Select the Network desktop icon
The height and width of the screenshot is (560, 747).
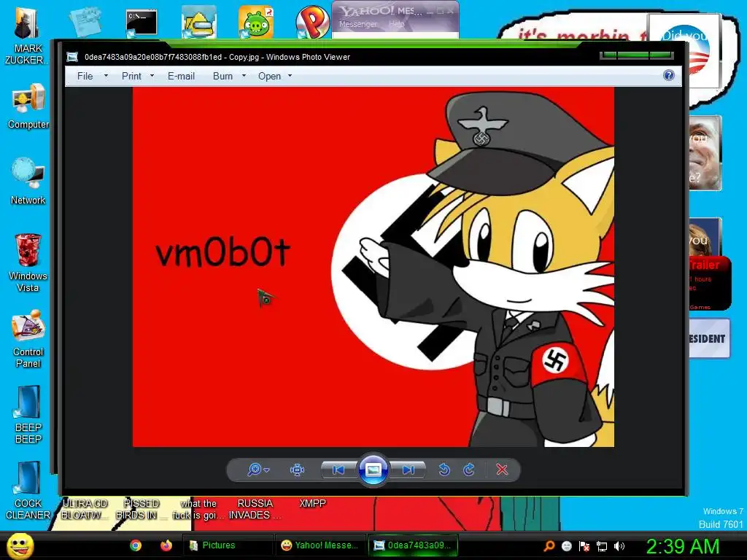[28, 181]
